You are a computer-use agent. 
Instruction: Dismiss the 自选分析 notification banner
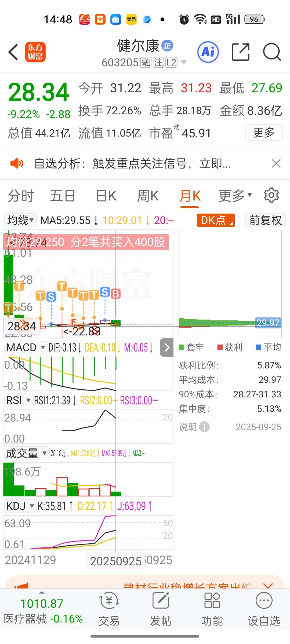click(276, 163)
